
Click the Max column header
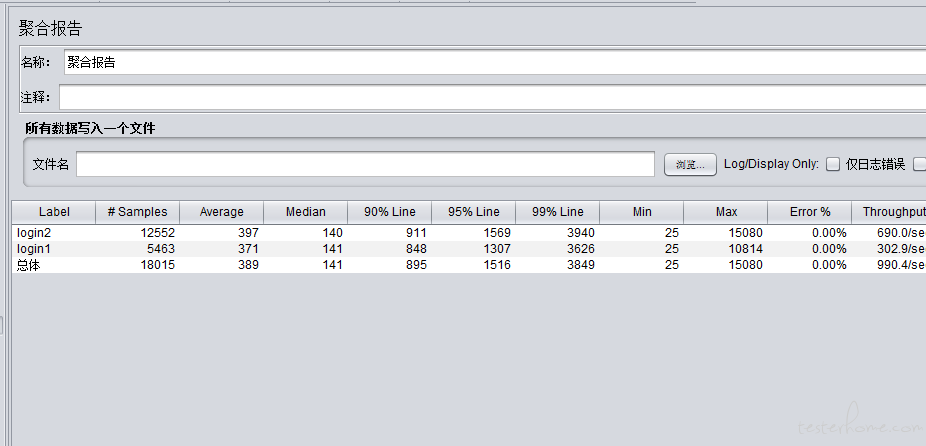pyautogui.click(x=726, y=212)
